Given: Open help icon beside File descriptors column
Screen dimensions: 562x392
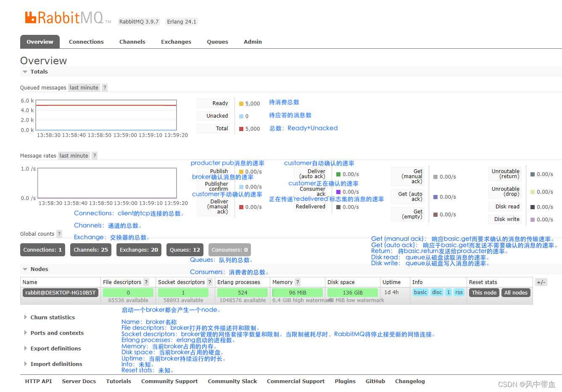Looking at the screenshot, I should coord(146,282).
